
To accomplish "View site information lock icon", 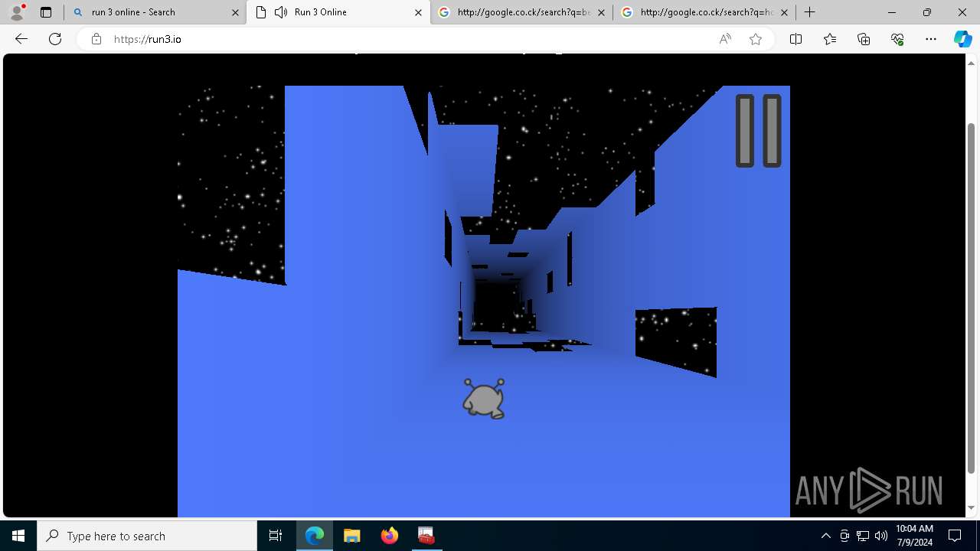I will pyautogui.click(x=96, y=39).
